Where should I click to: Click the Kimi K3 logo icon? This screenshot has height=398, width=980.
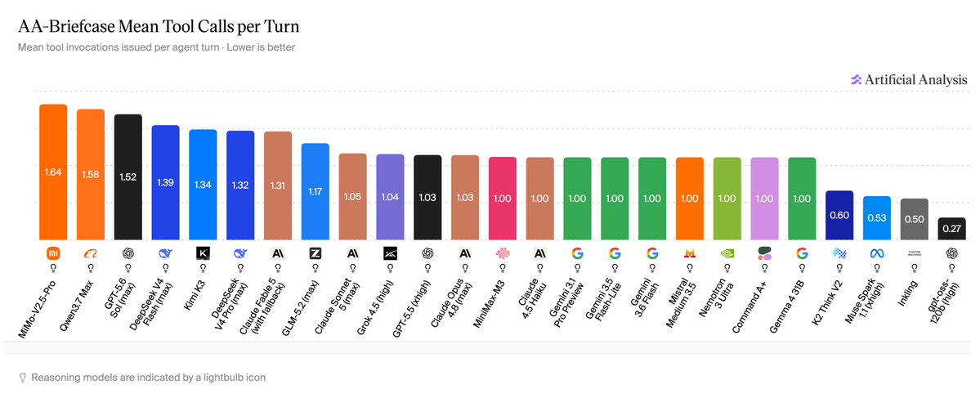point(204,253)
